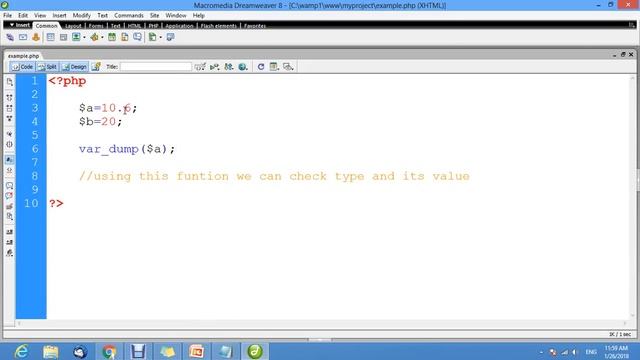Collapse the Insert panel expander
This screenshot has width=640, height=360.
[12, 25]
